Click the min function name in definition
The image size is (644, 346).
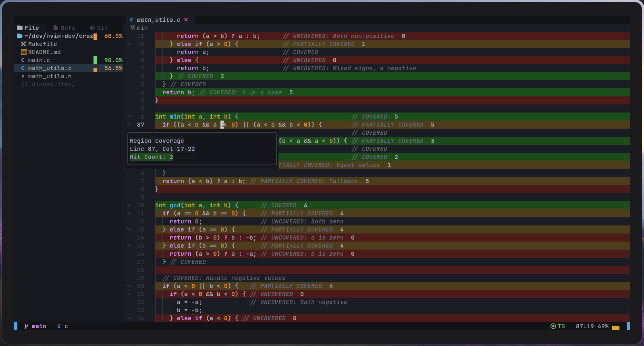point(175,117)
